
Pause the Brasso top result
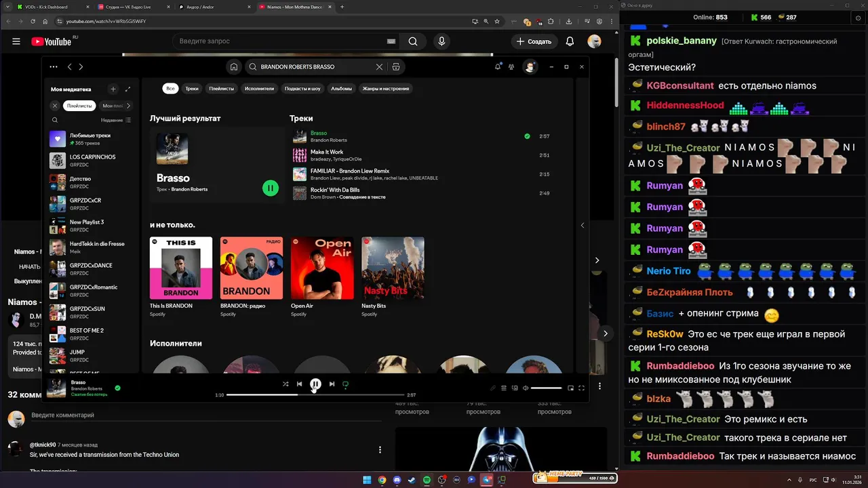coord(271,188)
